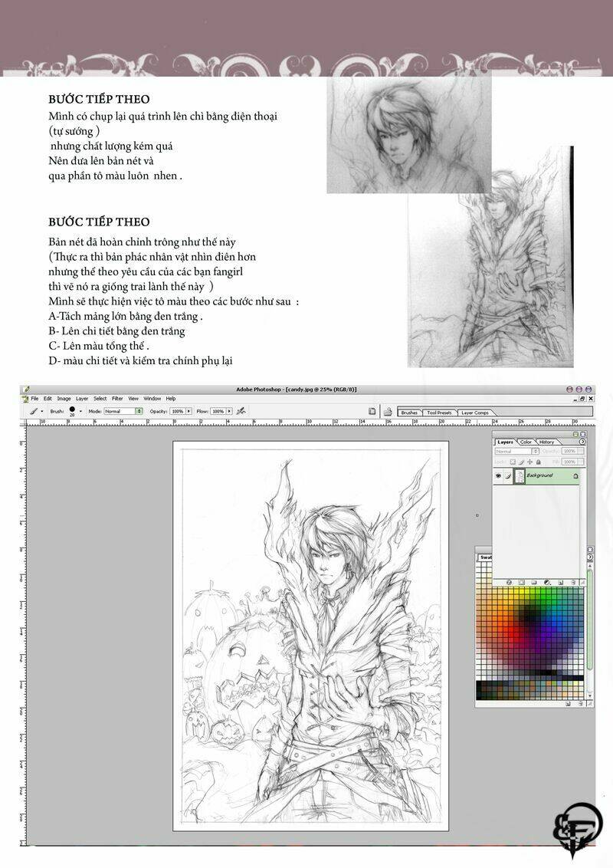Click the lock icon on Background layer

click(x=575, y=475)
